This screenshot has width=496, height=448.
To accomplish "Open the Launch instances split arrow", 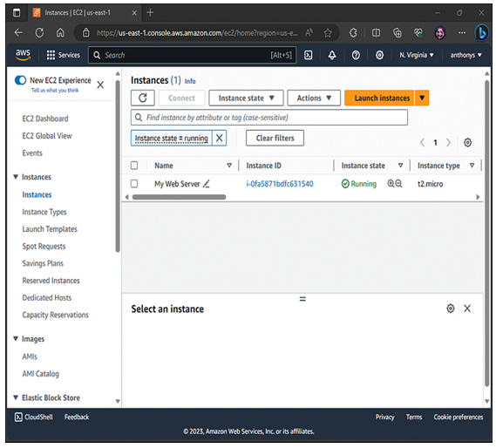I will coord(422,98).
